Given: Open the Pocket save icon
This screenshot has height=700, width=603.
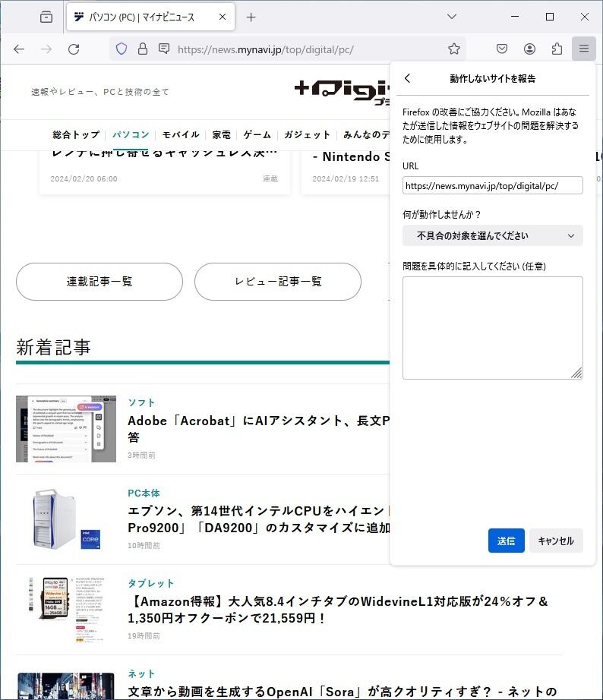Looking at the screenshot, I should click(501, 49).
